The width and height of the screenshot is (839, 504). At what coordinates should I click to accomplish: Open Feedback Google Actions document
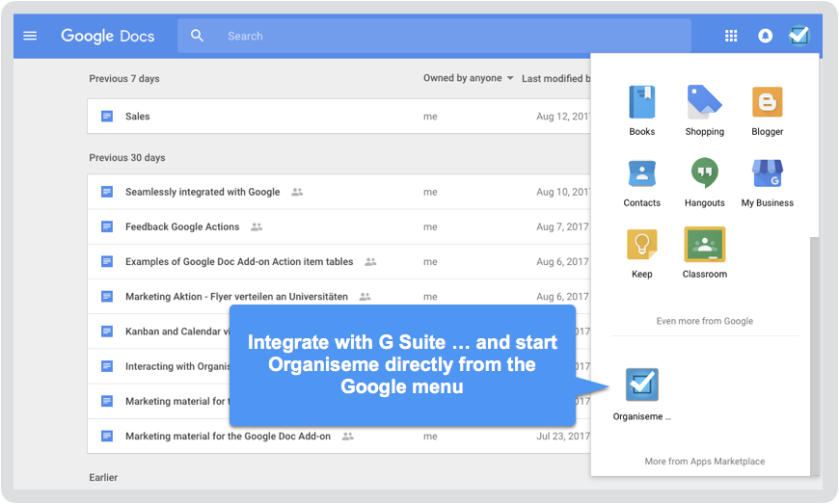click(182, 226)
